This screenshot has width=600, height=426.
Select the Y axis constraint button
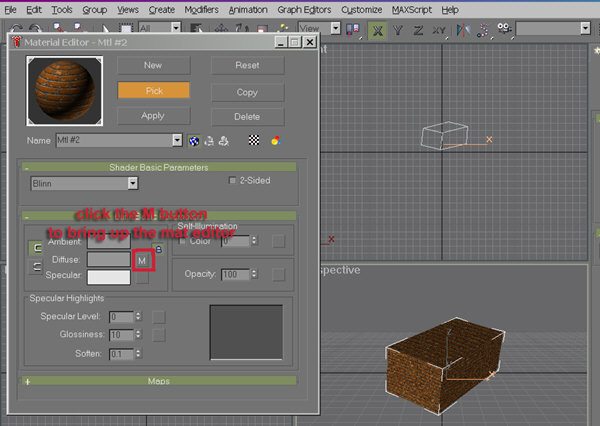pos(398,30)
